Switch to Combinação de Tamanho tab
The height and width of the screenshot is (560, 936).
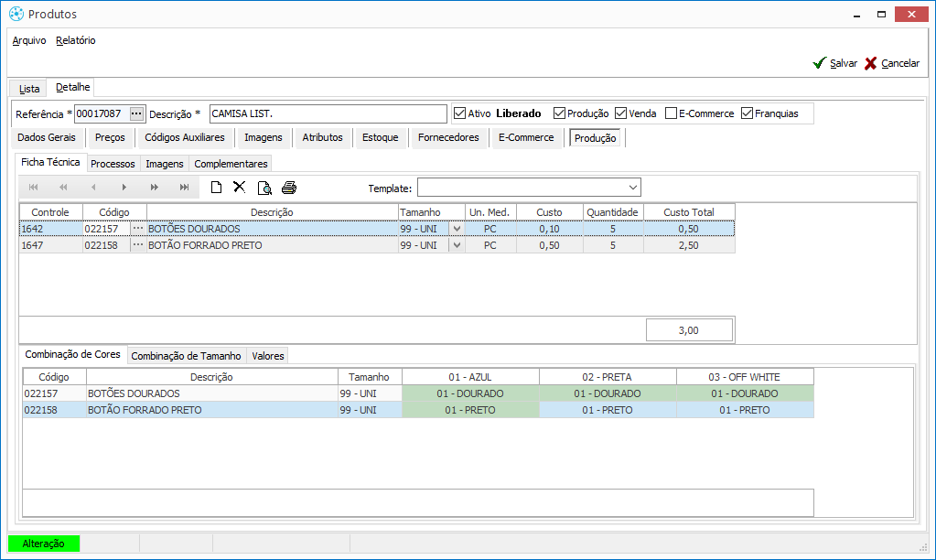[x=187, y=356]
